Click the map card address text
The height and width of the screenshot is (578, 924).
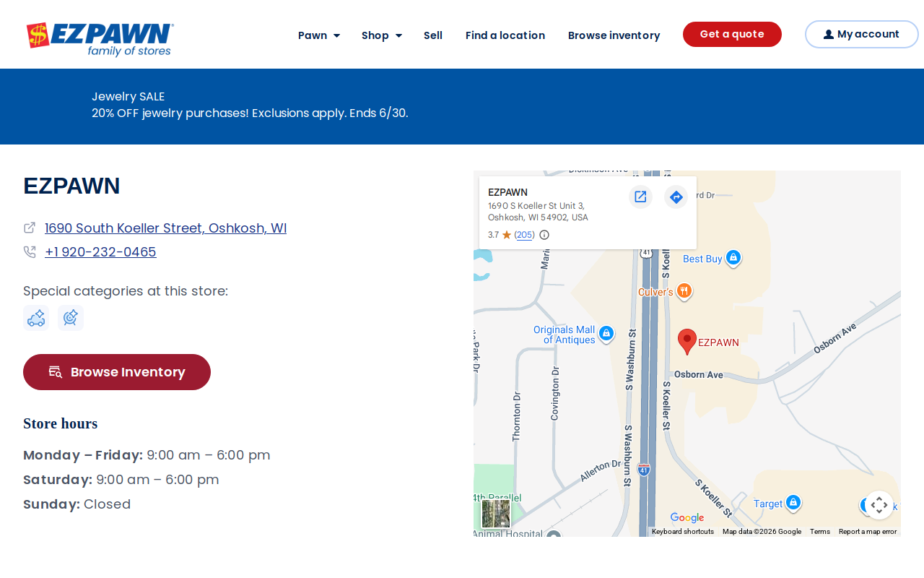pos(538,212)
